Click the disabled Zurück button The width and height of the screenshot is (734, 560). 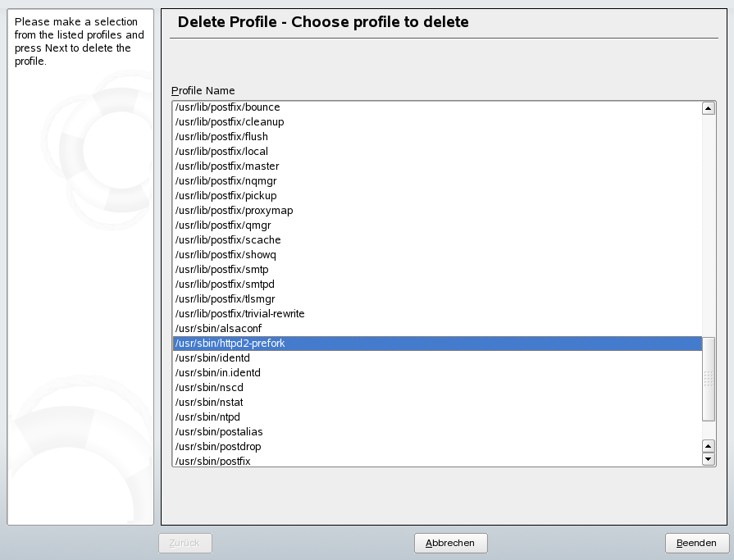coord(185,543)
